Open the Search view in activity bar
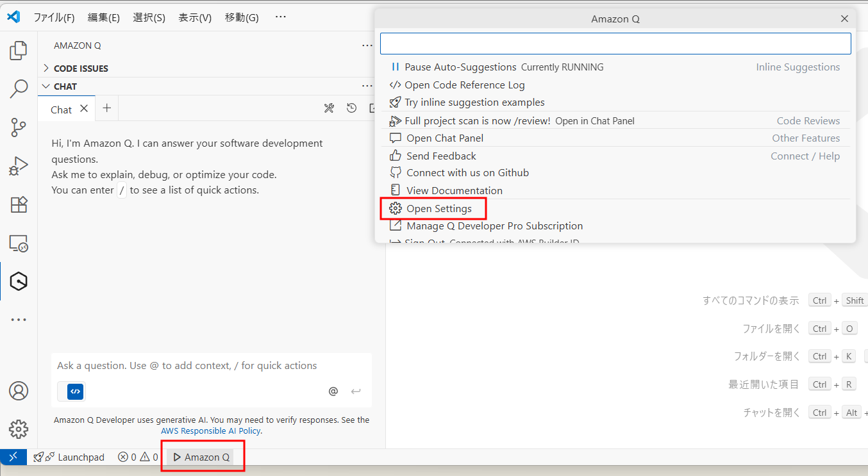Screen dimensions: 868x476 pos(19,89)
